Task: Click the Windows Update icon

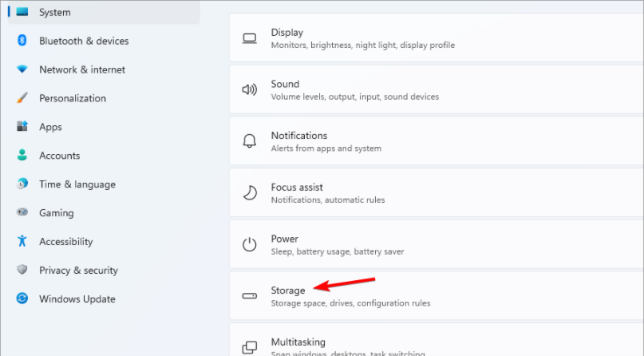Action: point(22,299)
